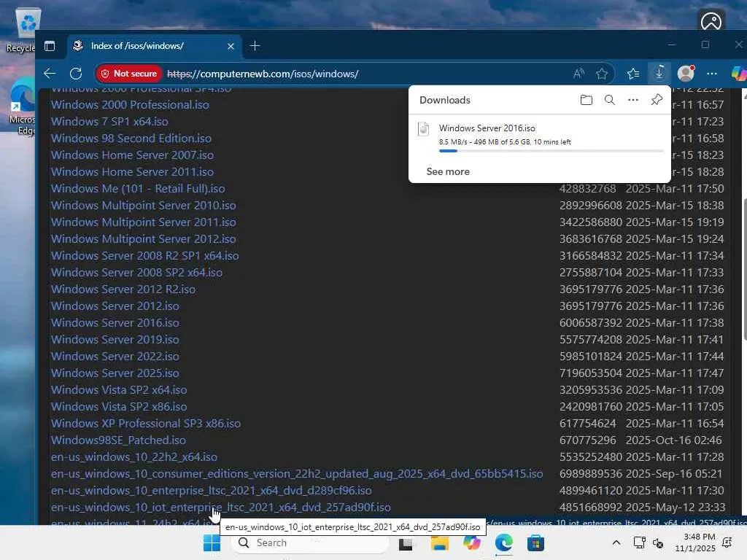The height and width of the screenshot is (560, 747).
Task: Open Windows Home Server 2007.iso link
Action: (x=133, y=155)
